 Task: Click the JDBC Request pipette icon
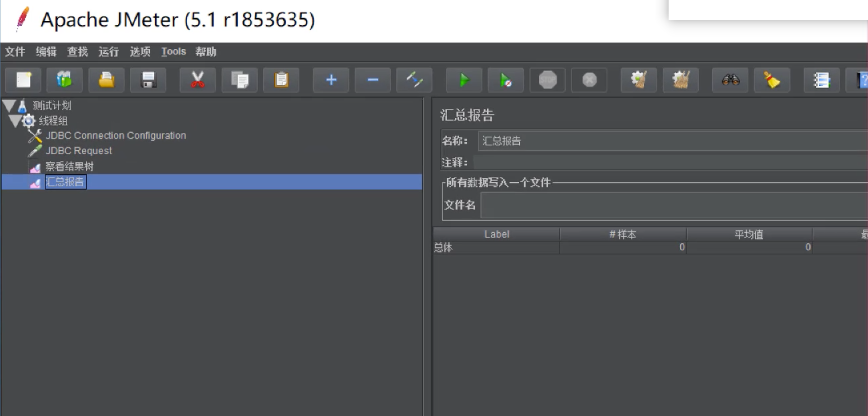[35, 151]
